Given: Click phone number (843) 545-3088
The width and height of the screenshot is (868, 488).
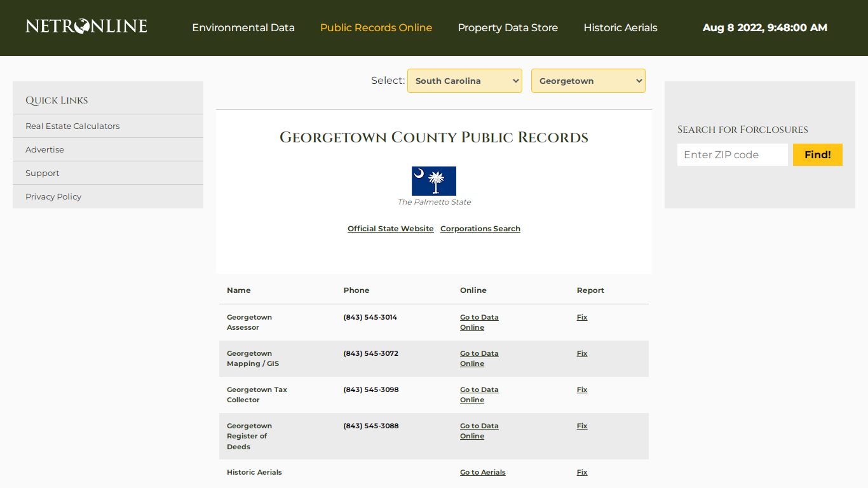Looking at the screenshot, I should [x=371, y=426].
